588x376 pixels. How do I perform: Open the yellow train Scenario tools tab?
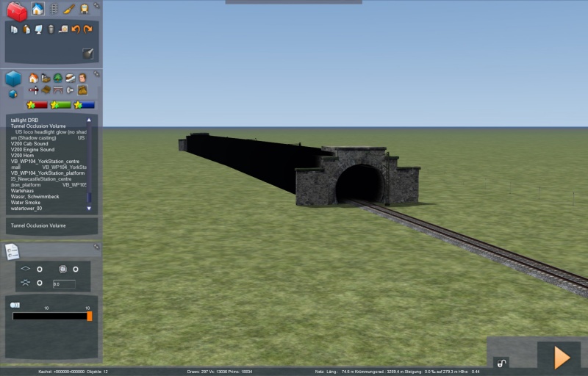(x=85, y=9)
